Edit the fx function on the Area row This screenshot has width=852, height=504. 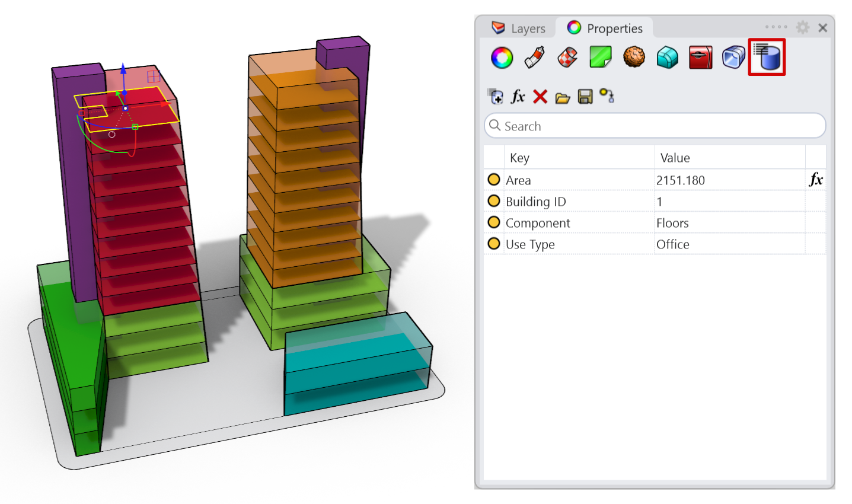tap(816, 179)
